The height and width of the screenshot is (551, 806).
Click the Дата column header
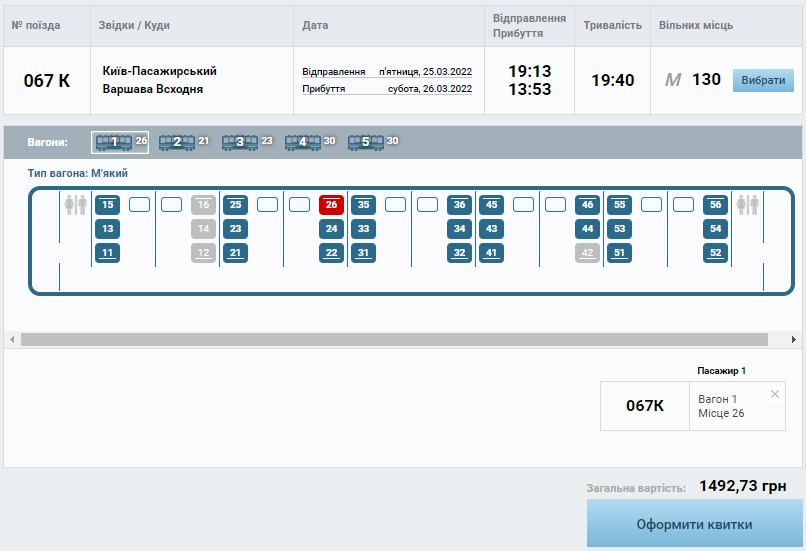tap(315, 25)
